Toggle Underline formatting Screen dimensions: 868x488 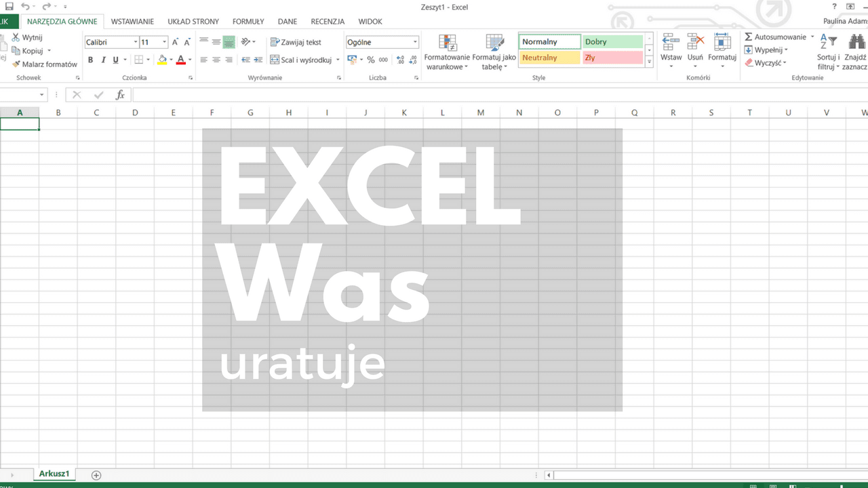pos(115,60)
